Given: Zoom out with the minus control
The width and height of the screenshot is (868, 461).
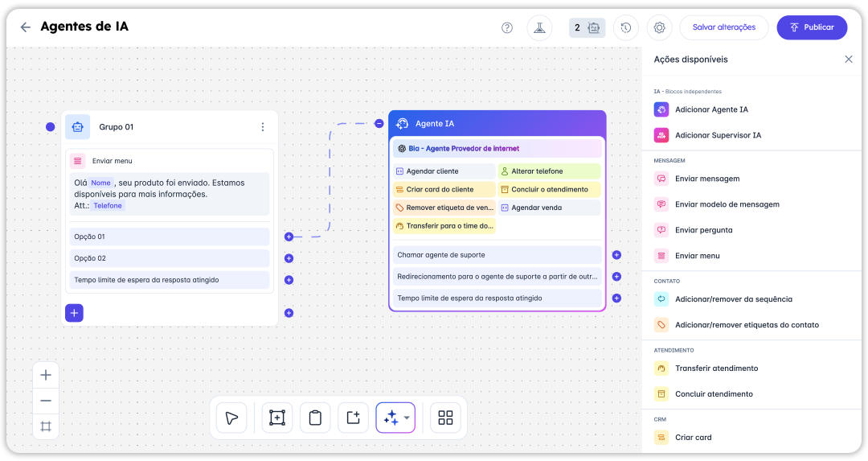Looking at the screenshot, I should pyautogui.click(x=46, y=401).
